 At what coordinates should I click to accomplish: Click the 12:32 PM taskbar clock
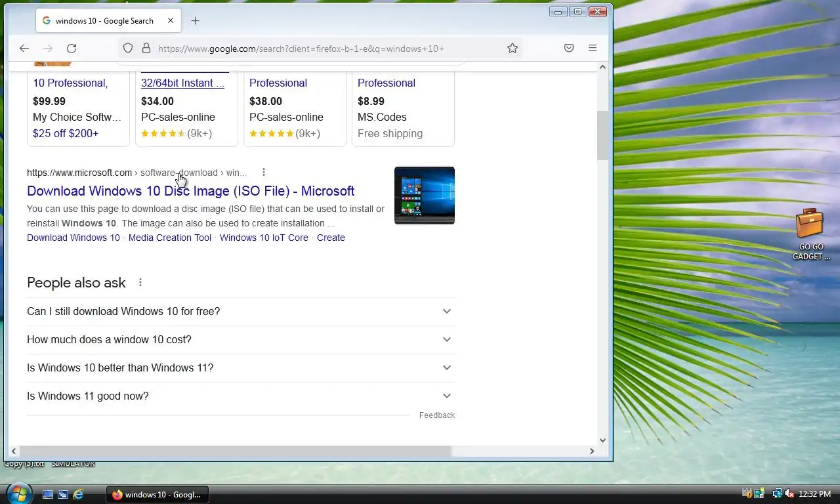pos(816,494)
